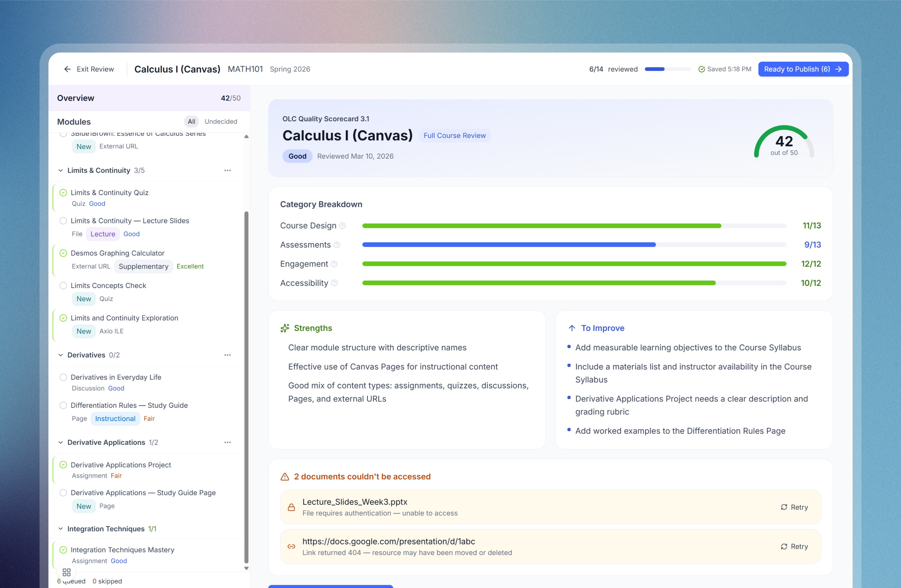Collapse the Limits & Continuity module
The image size is (901, 588).
pyautogui.click(x=60, y=170)
